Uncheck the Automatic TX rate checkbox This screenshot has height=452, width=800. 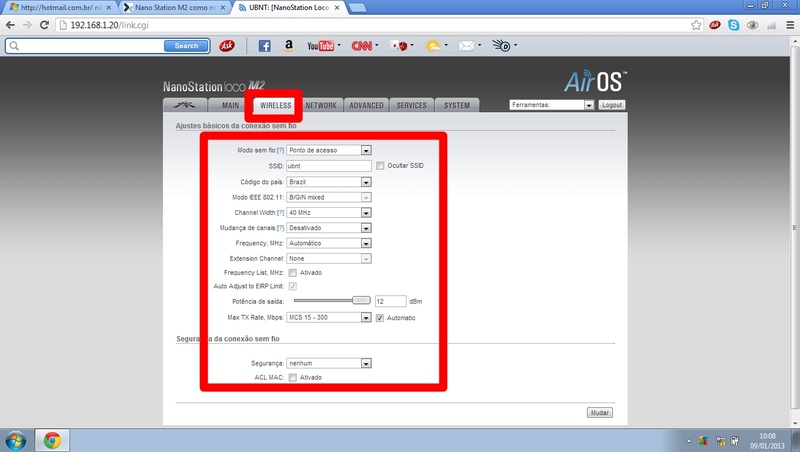(380, 318)
